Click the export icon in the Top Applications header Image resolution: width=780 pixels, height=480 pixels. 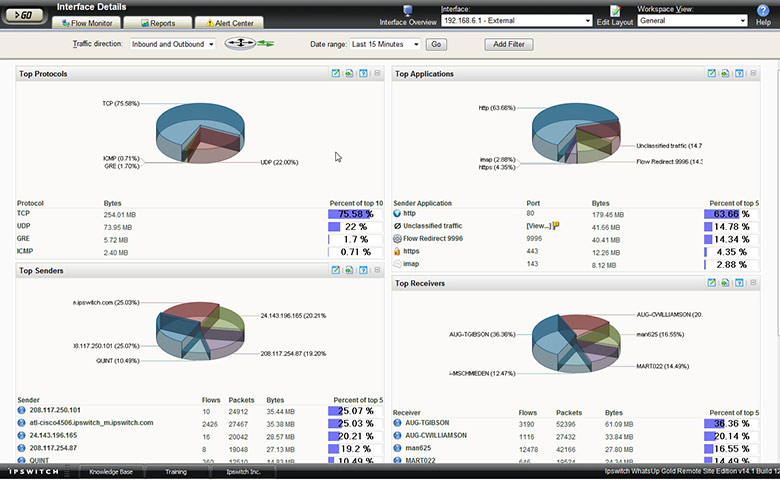(x=724, y=74)
